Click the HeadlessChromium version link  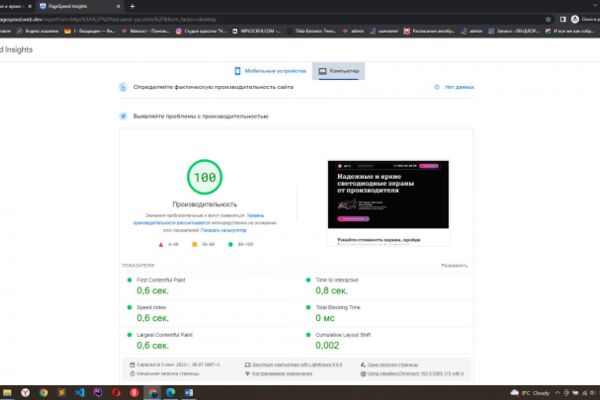coord(415,373)
